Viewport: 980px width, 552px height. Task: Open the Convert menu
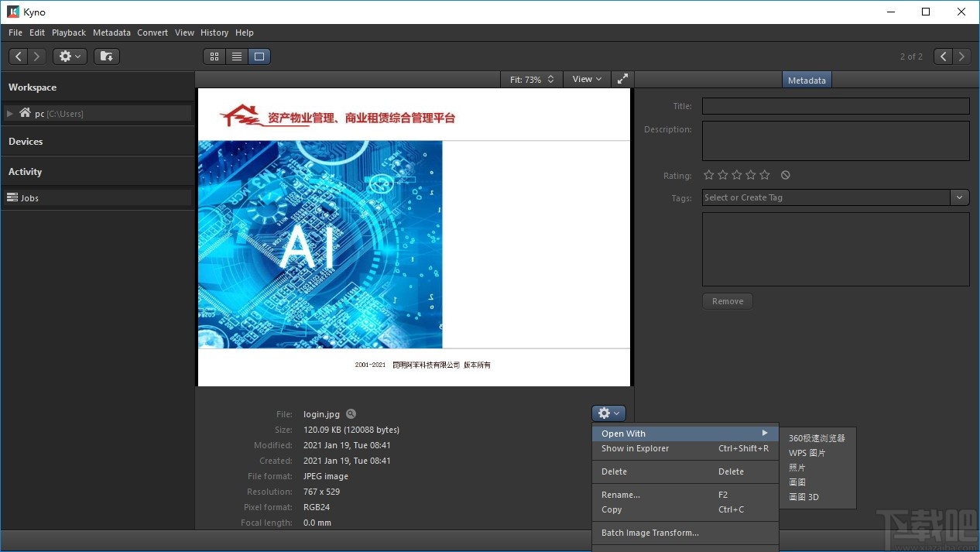152,33
